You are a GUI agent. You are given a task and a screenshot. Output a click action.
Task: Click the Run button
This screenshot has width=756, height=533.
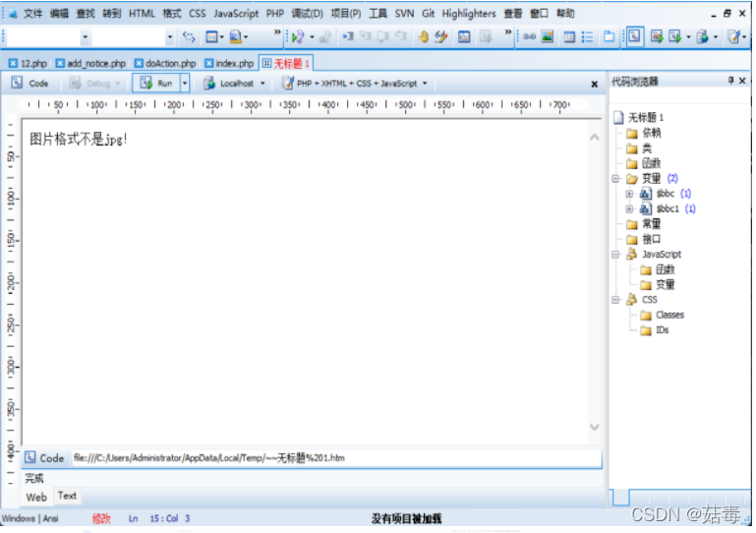coord(156,83)
